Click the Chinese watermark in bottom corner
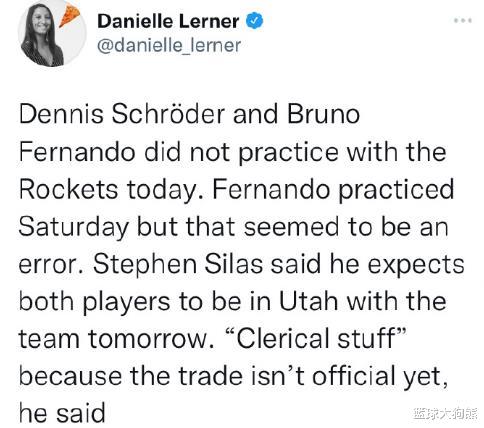Image resolution: width=484 pixels, height=428 pixels. 446,414
